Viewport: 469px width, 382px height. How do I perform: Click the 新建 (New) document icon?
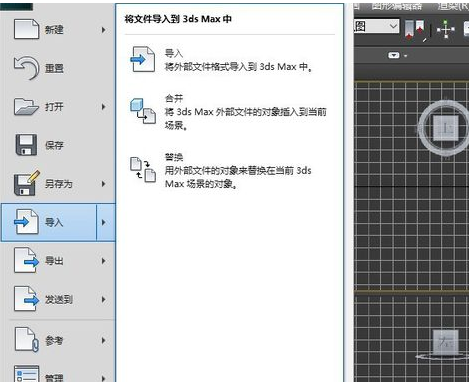[x=26, y=29]
